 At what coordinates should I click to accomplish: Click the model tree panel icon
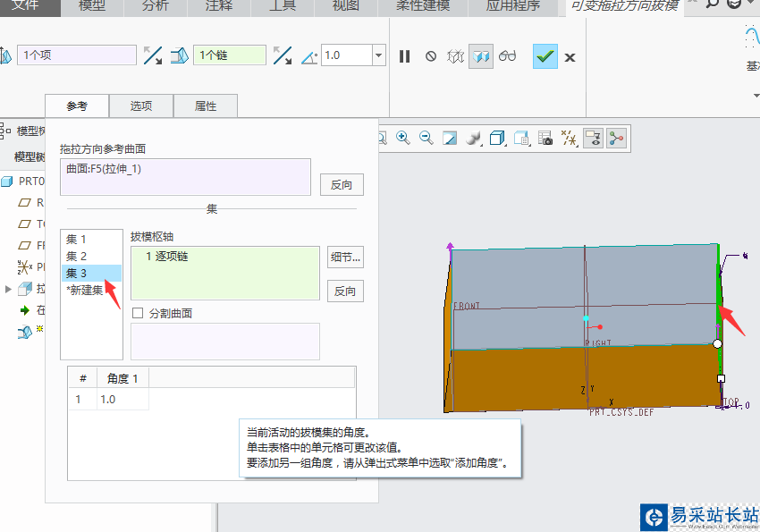coord(5,131)
